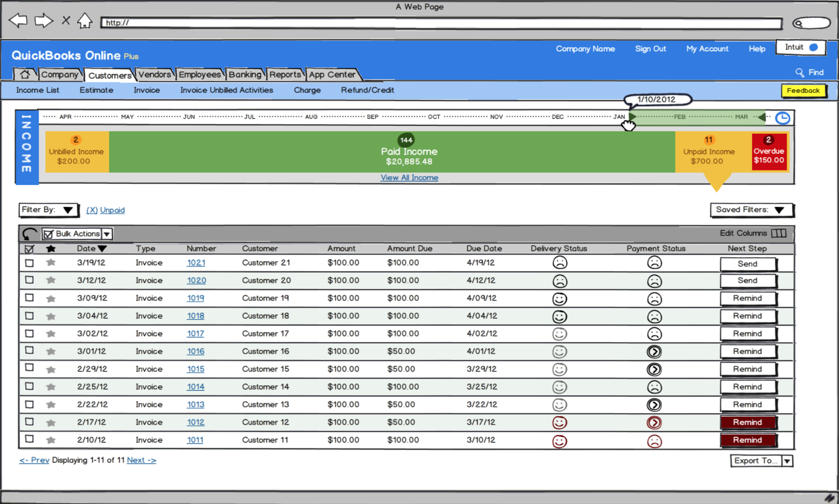839x504 pixels.
Task: Click the star column header icon
Action: 51,249
